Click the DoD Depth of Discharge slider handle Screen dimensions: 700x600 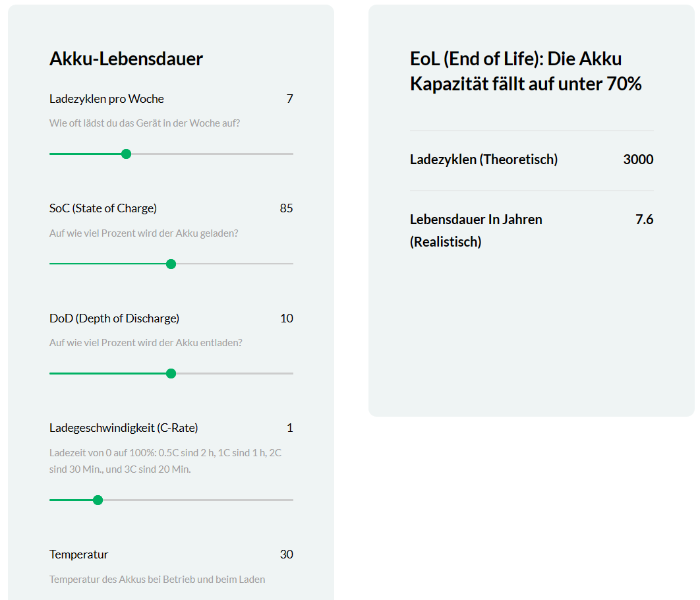(171, 374)
